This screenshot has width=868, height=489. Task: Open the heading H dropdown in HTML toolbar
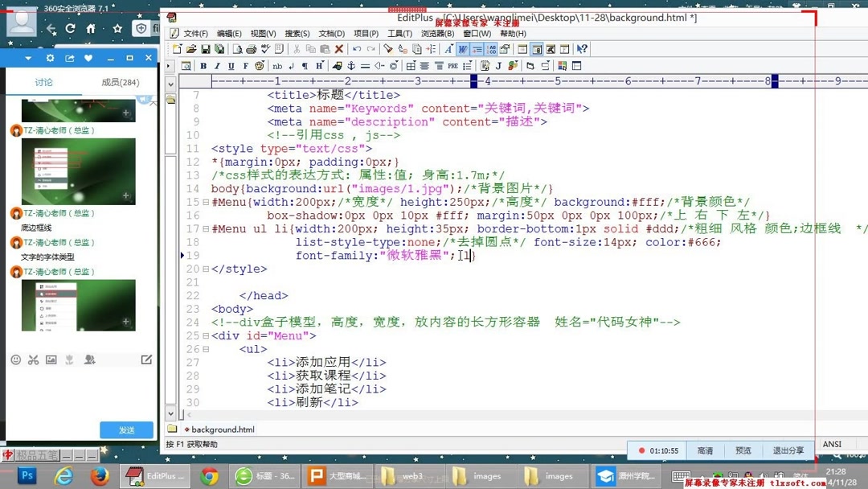coord(319,66)
